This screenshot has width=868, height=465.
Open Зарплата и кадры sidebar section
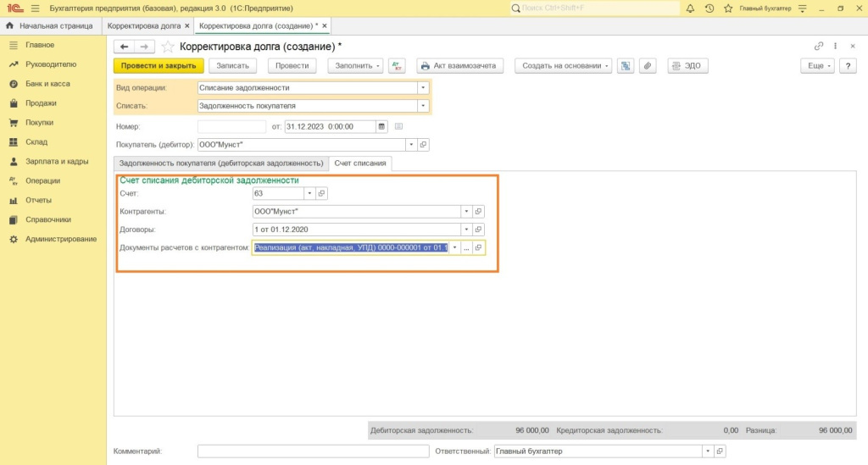pyautogui.click(x=56, y=161)
